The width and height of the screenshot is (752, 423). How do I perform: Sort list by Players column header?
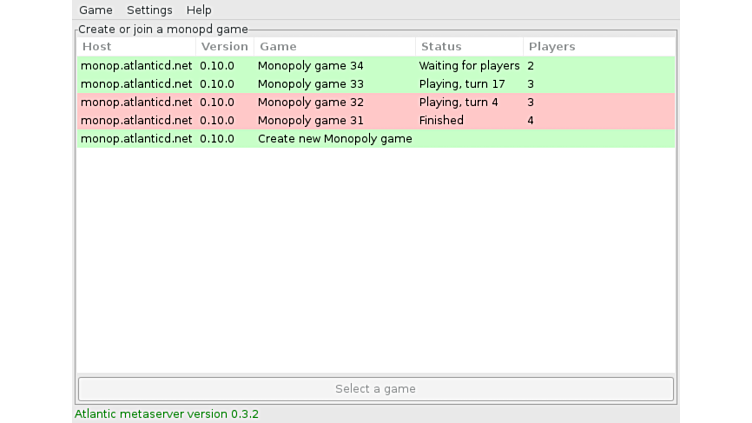pyautogui.click(x=599, y=47)
